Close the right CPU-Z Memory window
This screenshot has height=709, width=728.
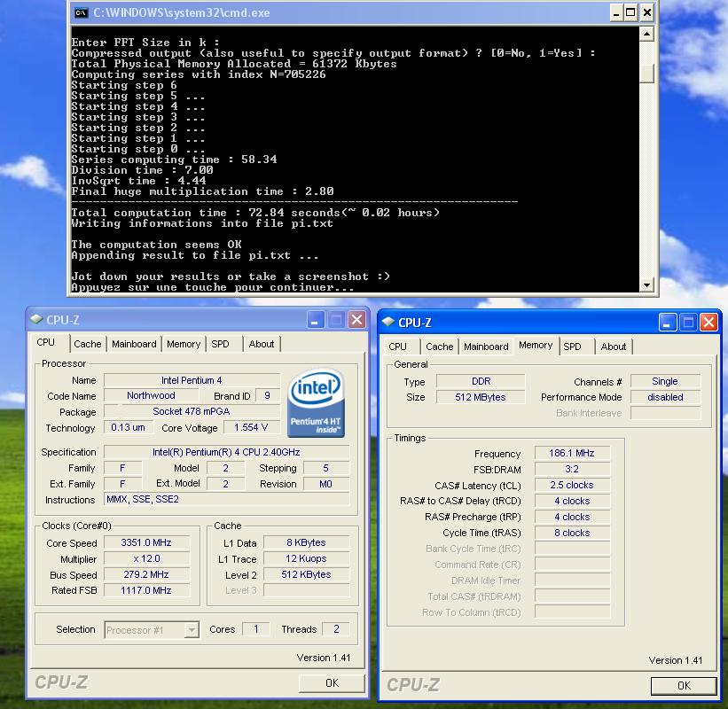(709, 322)
